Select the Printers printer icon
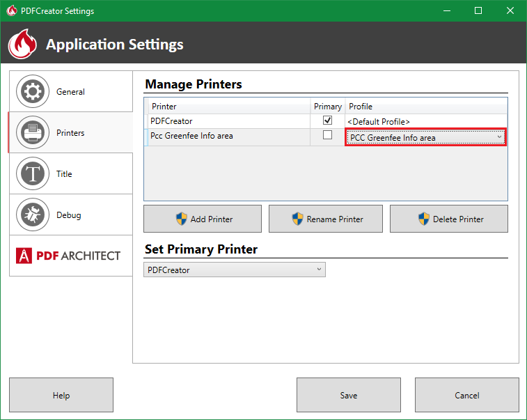The image size is (527, 420). [x=33, y=132]
